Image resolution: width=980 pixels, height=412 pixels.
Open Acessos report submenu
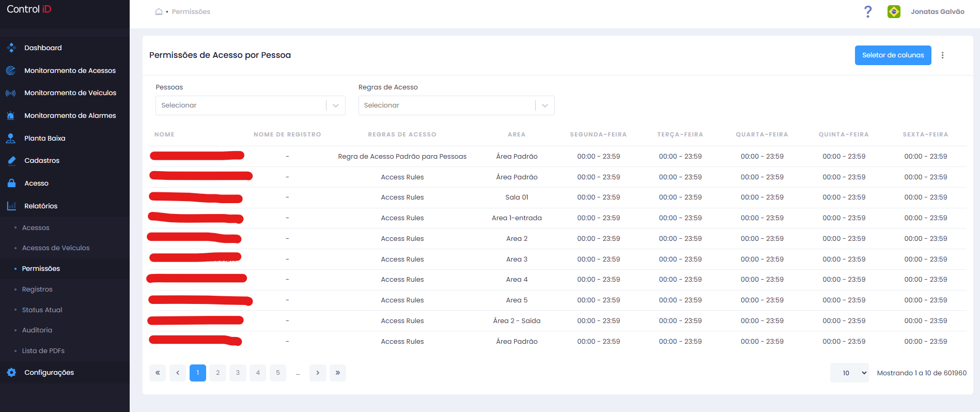click(36, 227)
